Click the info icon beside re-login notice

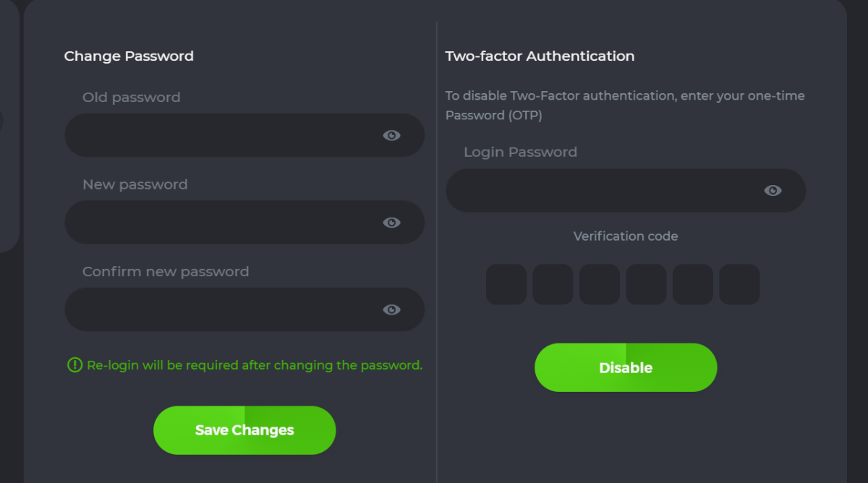pos(75,365)
